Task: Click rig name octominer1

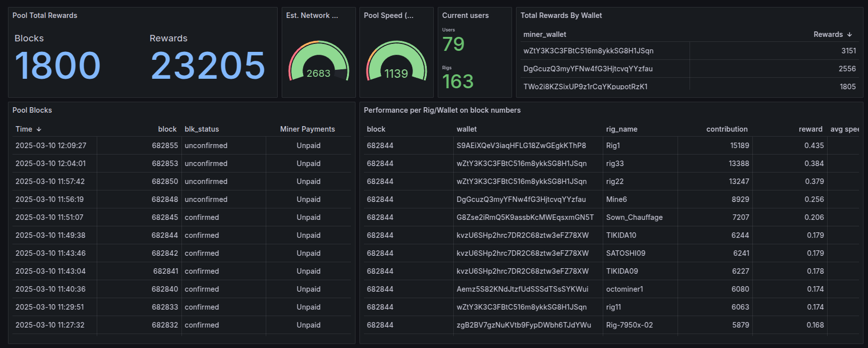Action: [x=625, y=289]
